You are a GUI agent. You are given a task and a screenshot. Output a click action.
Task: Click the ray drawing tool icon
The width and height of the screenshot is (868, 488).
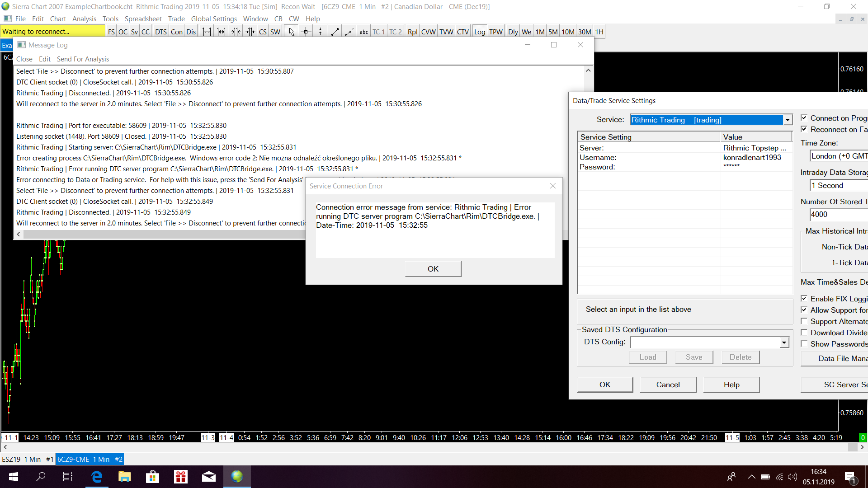(x=349, y=32)
